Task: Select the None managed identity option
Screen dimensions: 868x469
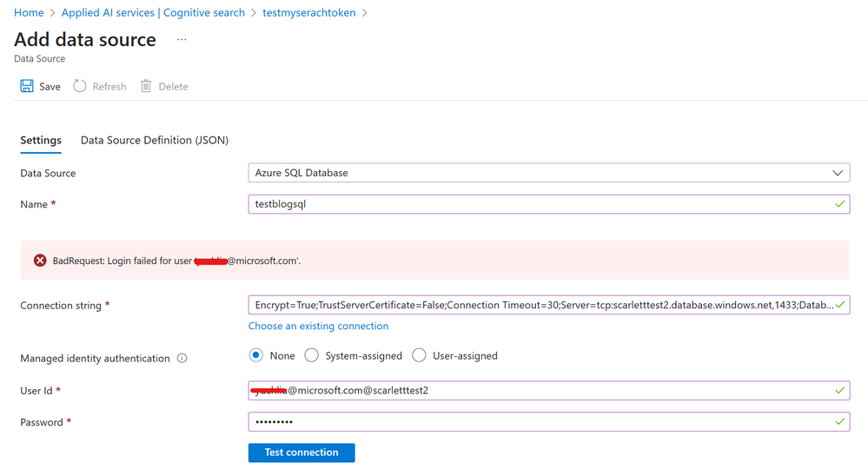Action: (255, 355)
